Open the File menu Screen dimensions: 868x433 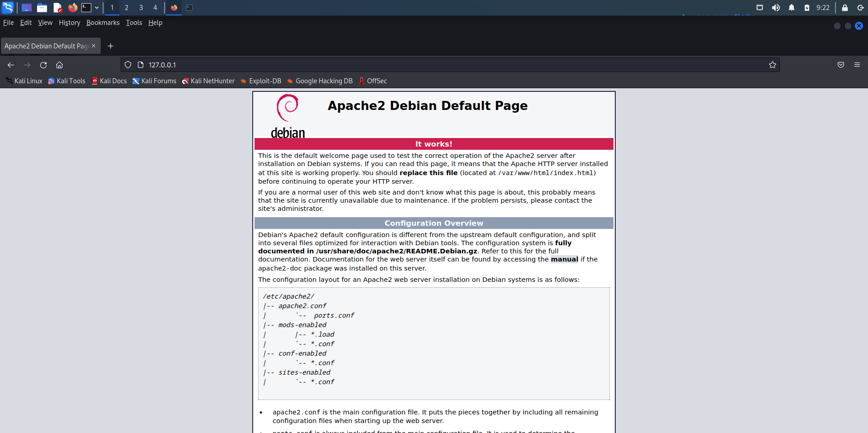tap(9, 23)
